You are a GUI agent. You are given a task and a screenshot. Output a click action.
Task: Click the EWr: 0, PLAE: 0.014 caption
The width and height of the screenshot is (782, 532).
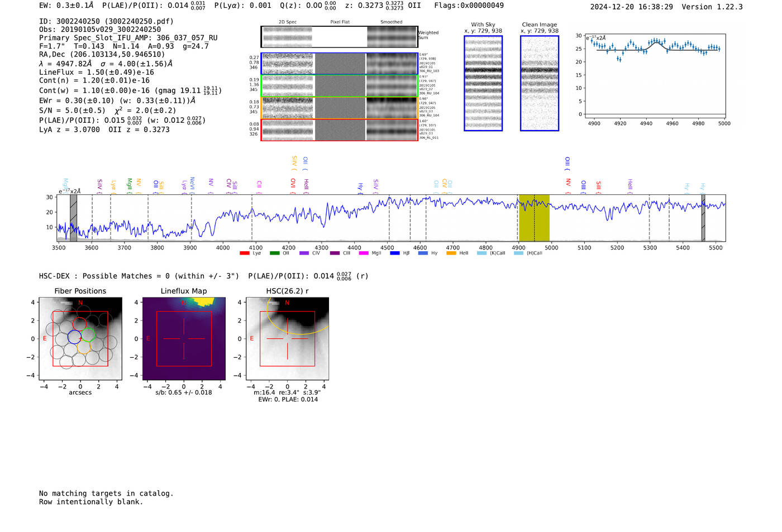288,399
